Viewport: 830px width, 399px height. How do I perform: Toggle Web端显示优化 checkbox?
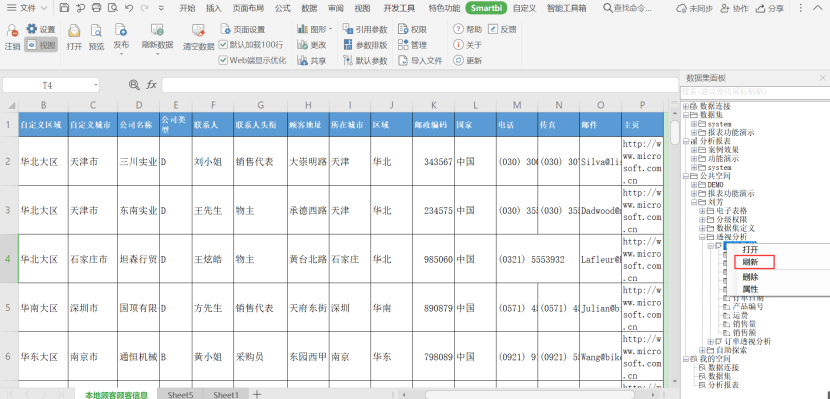pos(223,60)
